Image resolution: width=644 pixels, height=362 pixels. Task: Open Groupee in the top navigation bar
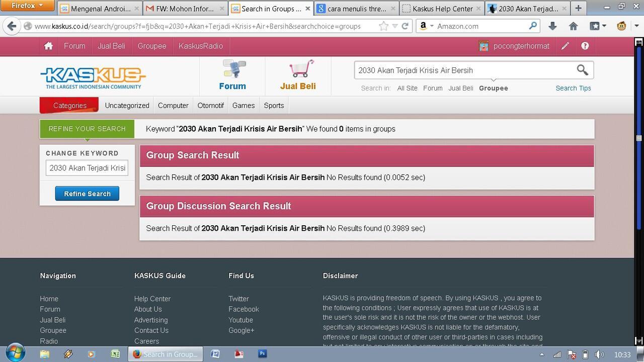[152, 46]
